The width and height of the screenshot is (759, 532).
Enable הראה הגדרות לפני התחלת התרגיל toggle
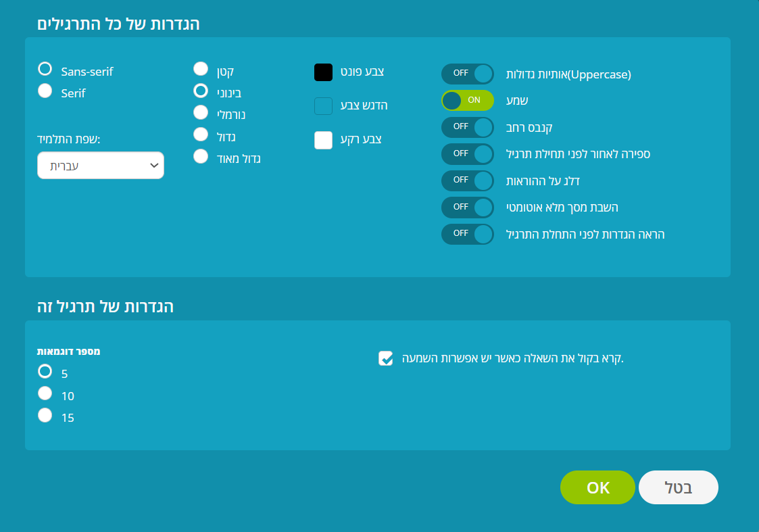pos(467,234)
